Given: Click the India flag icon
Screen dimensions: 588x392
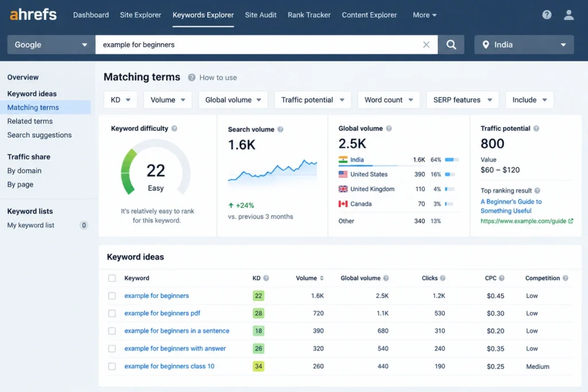Looking at the screenshot, I should point(343,160).
